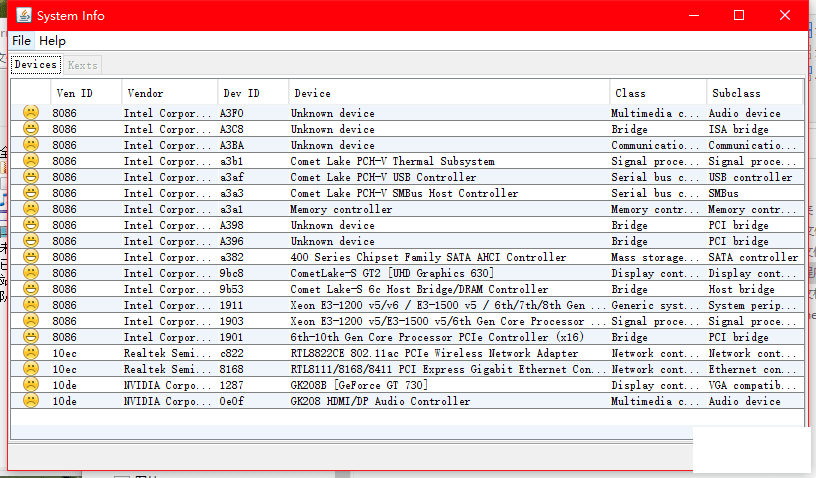Image resolution: width=816 pixels, height=478 pixels.
Task: Click the sad face icon for GeForce GT 730
Action: 31,385
